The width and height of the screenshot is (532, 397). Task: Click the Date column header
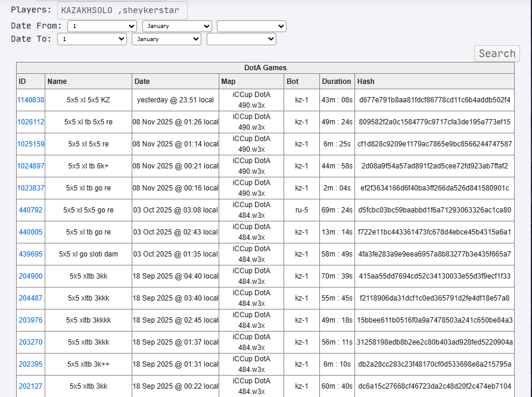pyautogui.click(x=142, y=82)
